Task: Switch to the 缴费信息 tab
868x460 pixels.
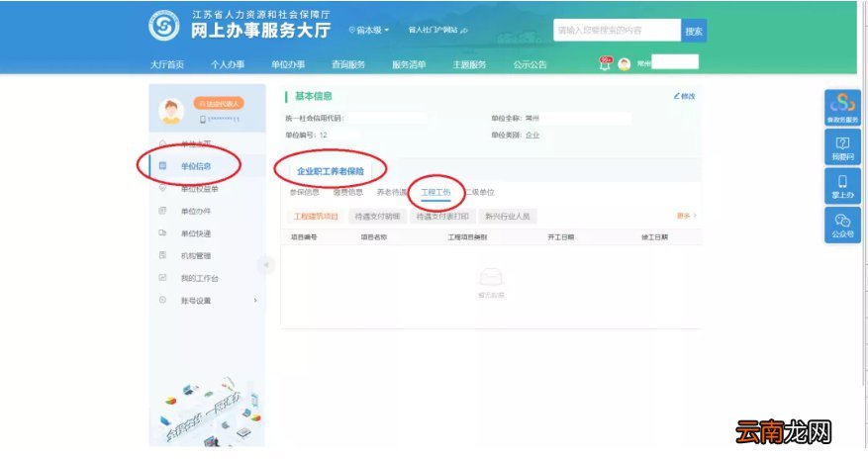Action: [x=348, y=192]
